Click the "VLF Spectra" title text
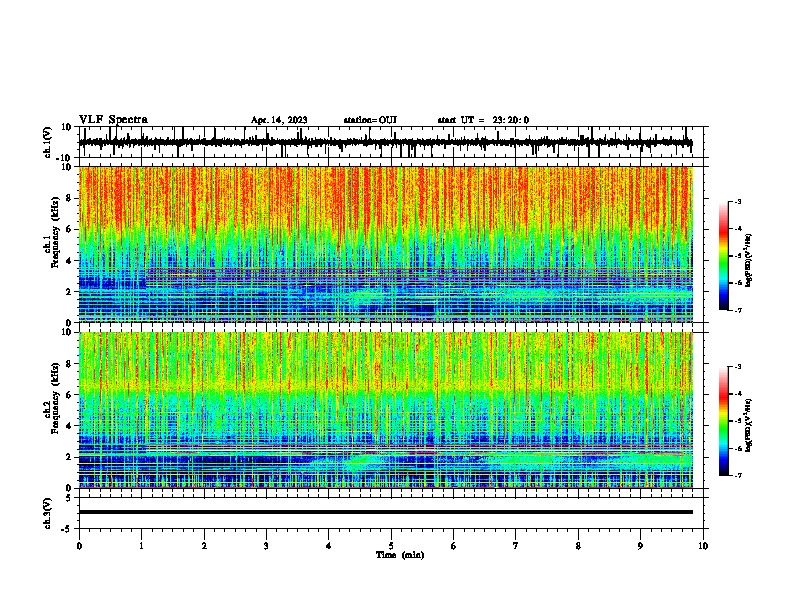The image size is (792, 612). [x=113, y=120]
